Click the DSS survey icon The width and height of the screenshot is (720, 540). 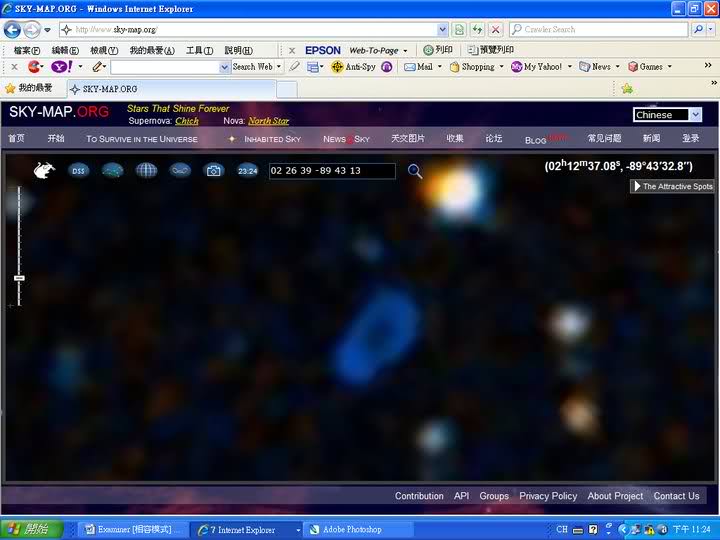78,171
